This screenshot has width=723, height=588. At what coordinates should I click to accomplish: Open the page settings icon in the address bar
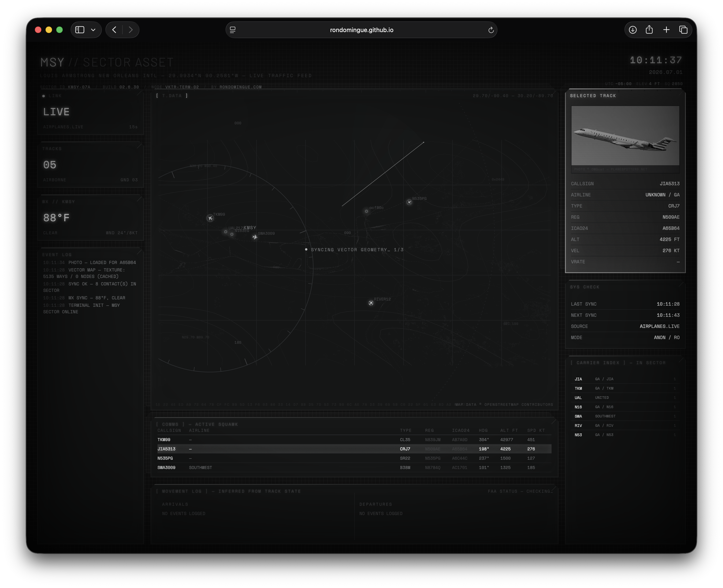233,30
